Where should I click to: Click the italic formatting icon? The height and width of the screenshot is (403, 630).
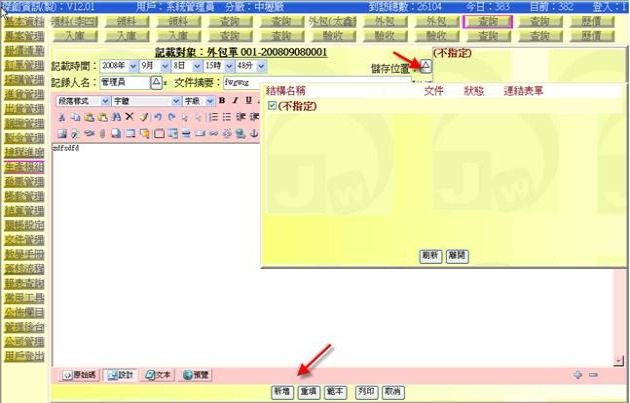pyautogui.click(x=234, y=101)
